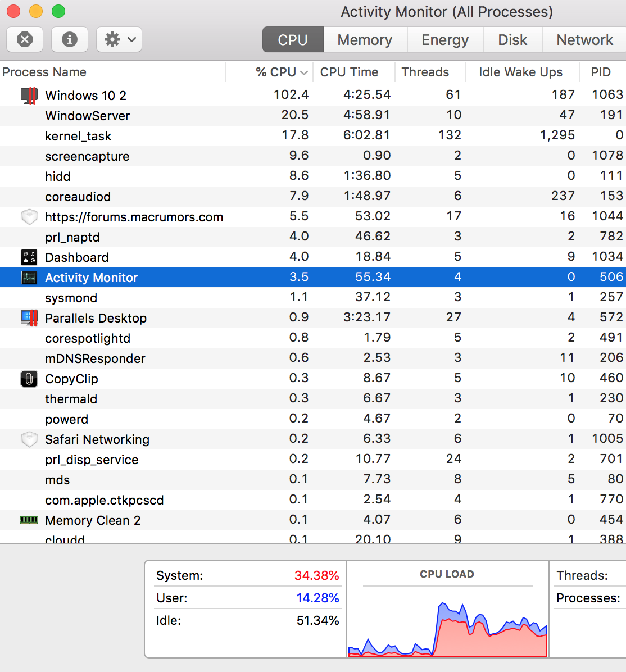The width and height of the screenshot is (626, 672).
Task: Select the https://forums.macrumors.com process name
Action: (134, 217)
